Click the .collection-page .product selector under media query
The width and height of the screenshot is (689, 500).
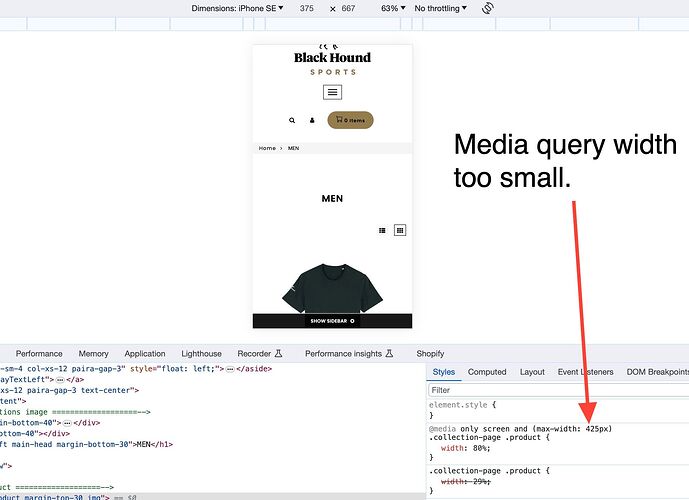(486, 438)
